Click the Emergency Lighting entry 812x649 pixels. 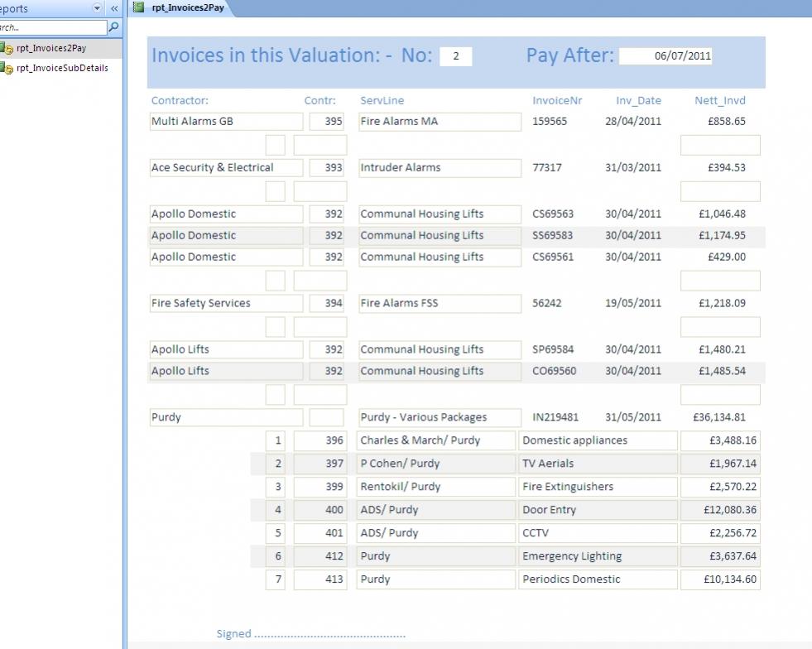(598, 556)
